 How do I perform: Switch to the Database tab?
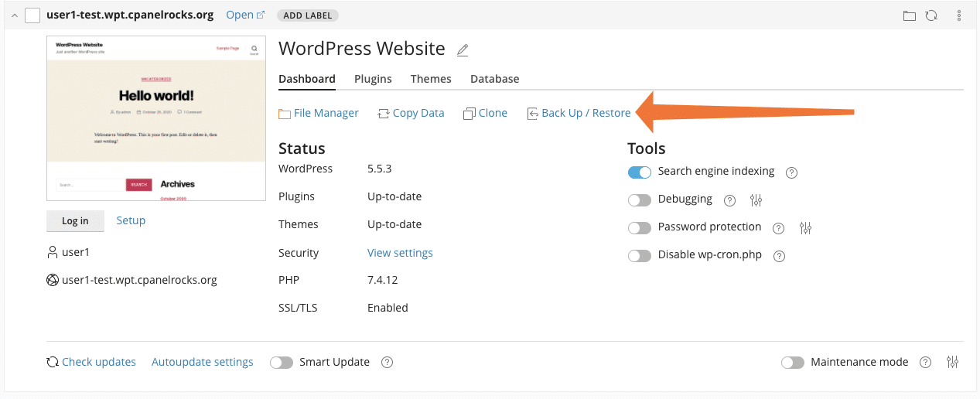point(495,79)
